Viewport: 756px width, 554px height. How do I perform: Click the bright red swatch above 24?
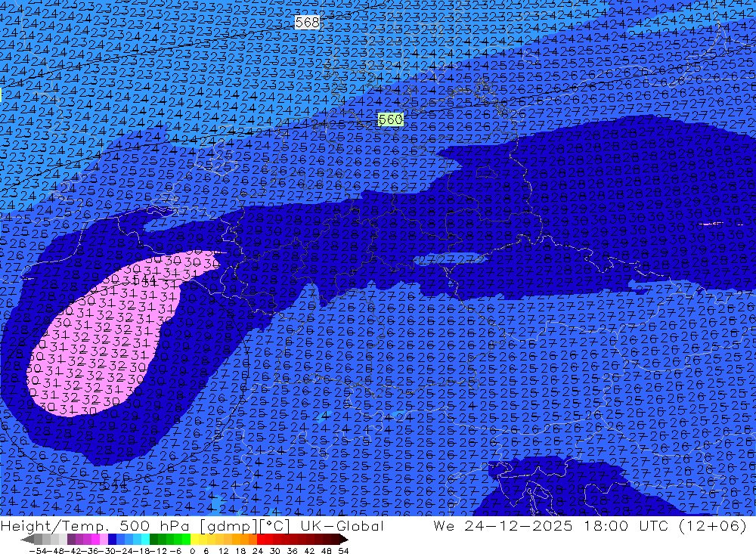point(261,540)
